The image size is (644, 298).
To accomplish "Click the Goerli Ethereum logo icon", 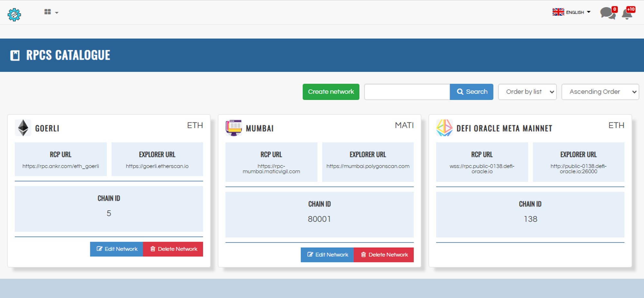I will [x=23, y=128].
